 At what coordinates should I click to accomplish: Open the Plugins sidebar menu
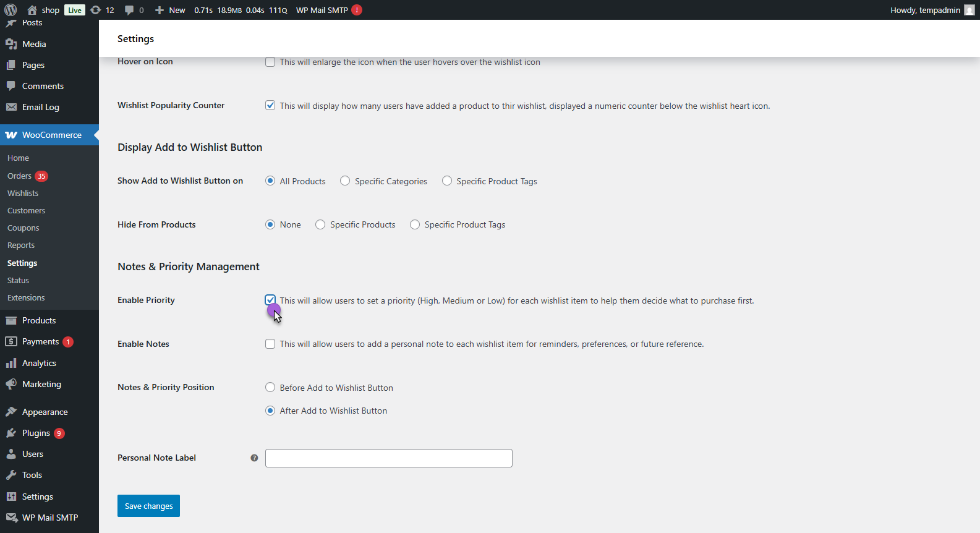pyautogui.click(x=36, y=433)
